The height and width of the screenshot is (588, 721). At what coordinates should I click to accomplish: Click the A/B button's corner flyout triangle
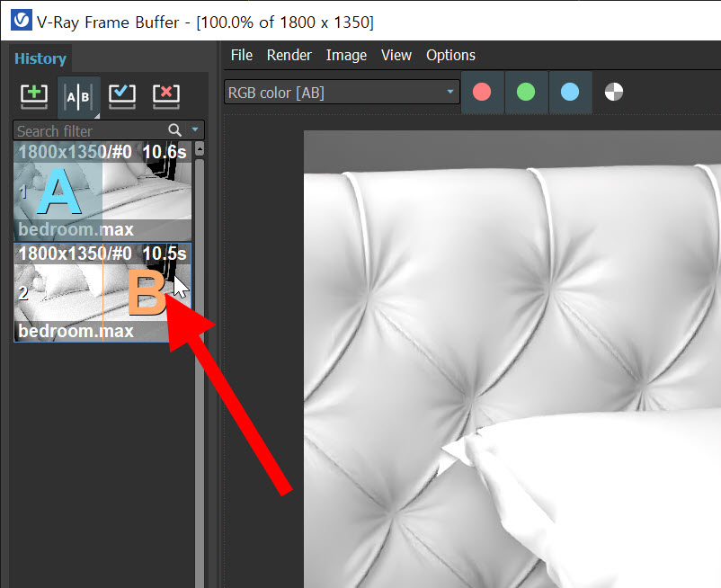click(96, 115)
